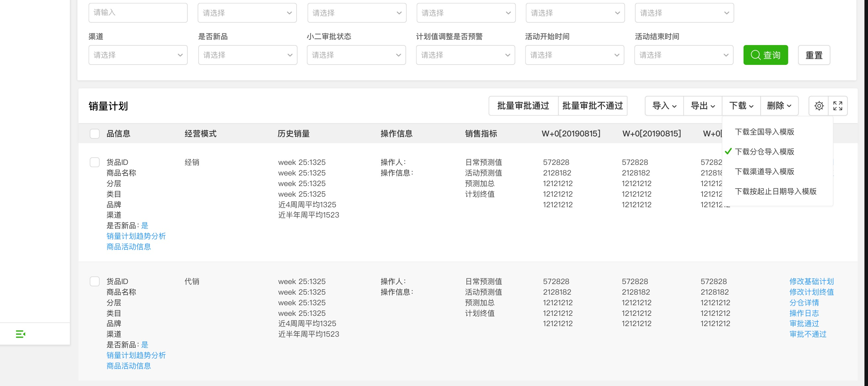Open the 渠道 filter dropdown
Viewport: 868px width, 386px height.
138,55
